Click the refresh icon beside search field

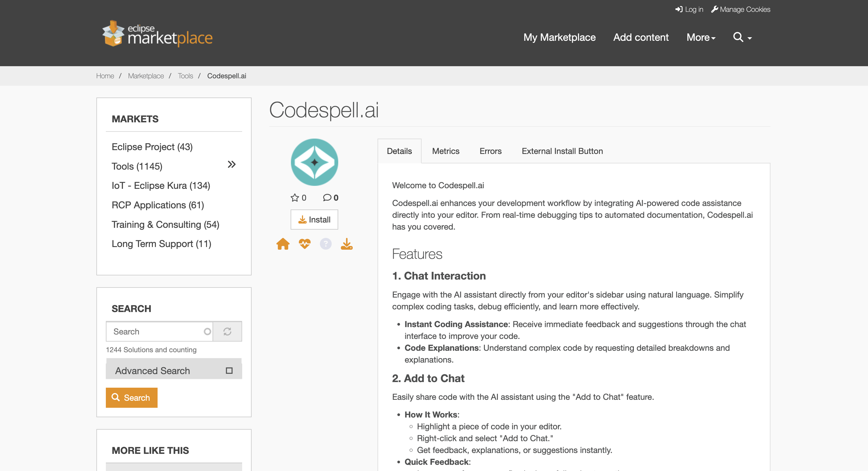tap(227, 332)
